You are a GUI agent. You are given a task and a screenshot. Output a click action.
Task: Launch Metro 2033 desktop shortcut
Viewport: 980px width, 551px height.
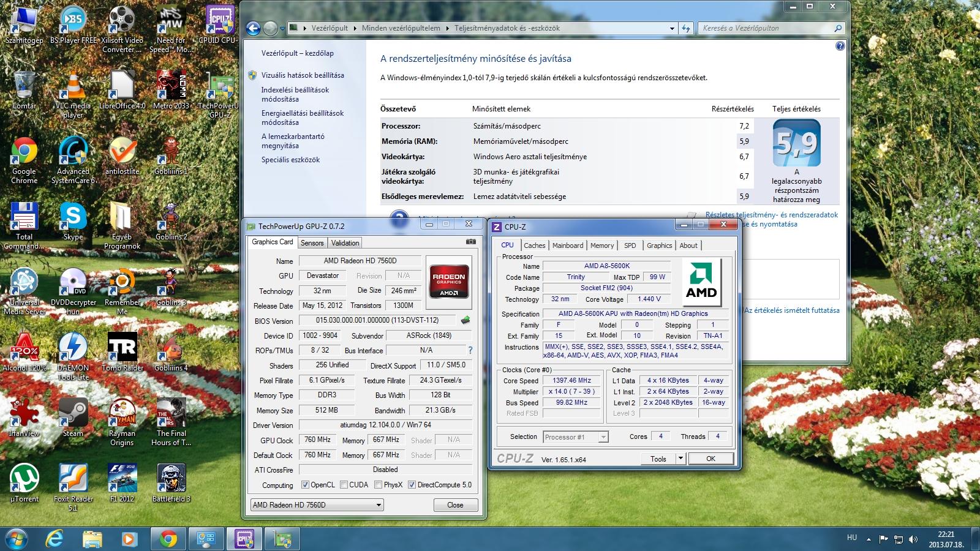tap(171, 90)
